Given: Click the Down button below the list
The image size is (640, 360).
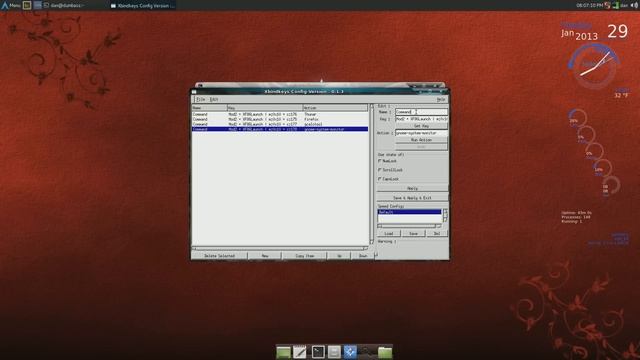Looking at the screenshot, I should 362,256.
